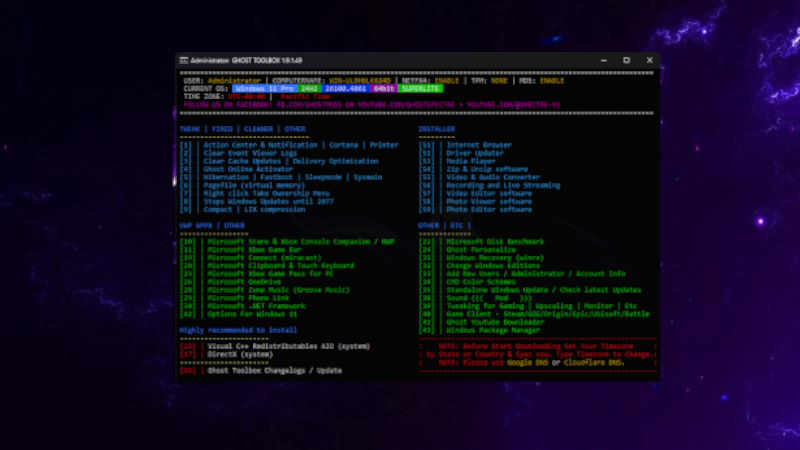Select 'Video & Audio Converter' line
Screen dimensions: 800x450
480,178
